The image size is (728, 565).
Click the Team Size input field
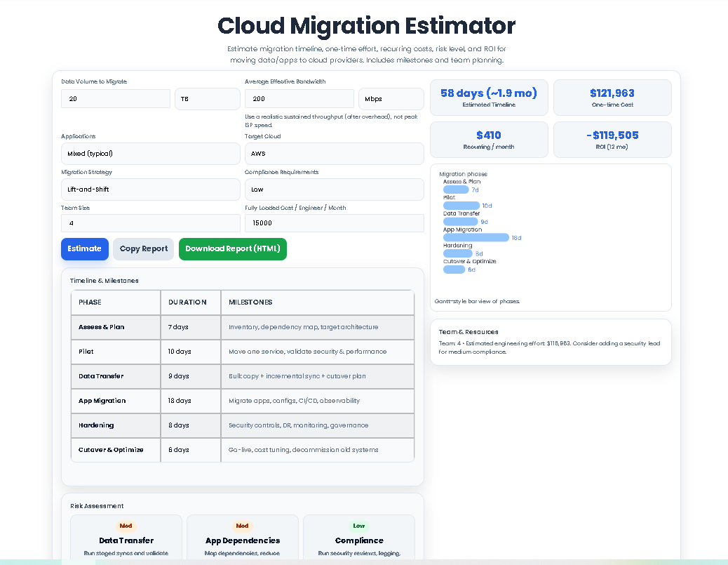point(150,222)
